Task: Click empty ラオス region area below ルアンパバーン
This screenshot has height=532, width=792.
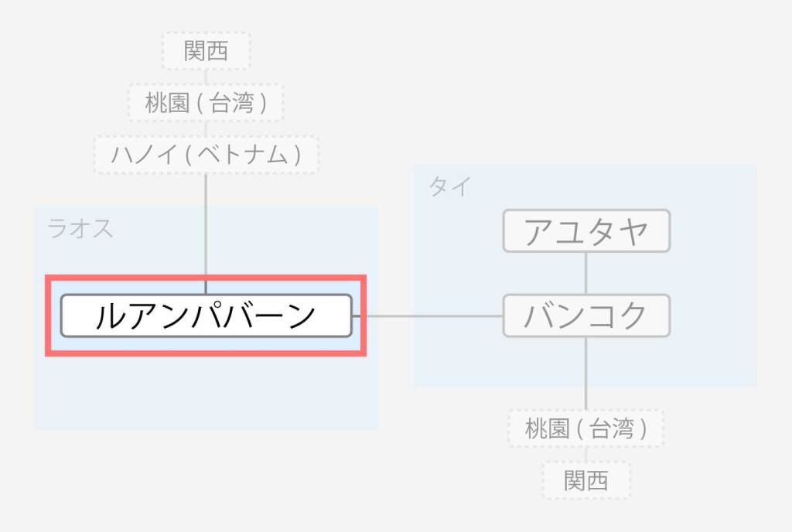Action: [206, 391]
